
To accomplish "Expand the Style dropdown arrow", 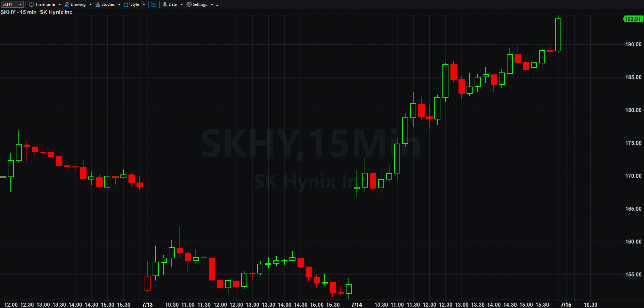I will pos(144,5).
